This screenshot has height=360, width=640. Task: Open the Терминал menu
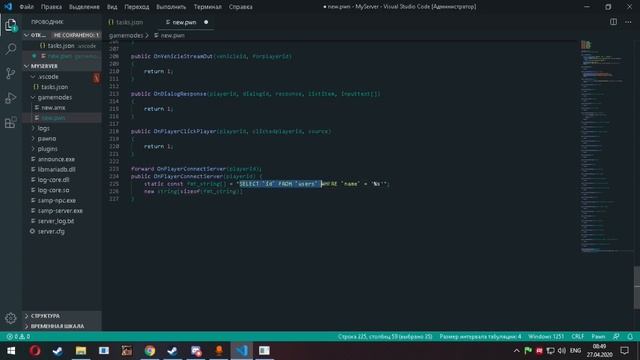(208, 7)
